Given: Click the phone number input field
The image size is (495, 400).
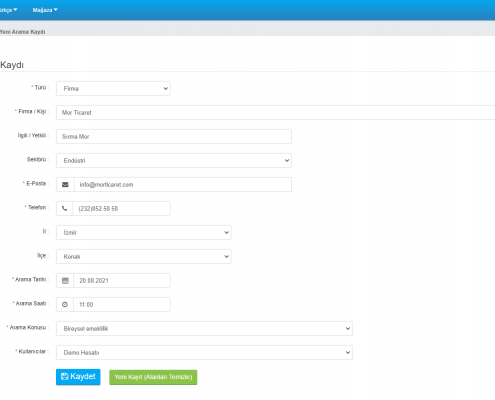Looking at the screenshot, I should tap(122, 209).
